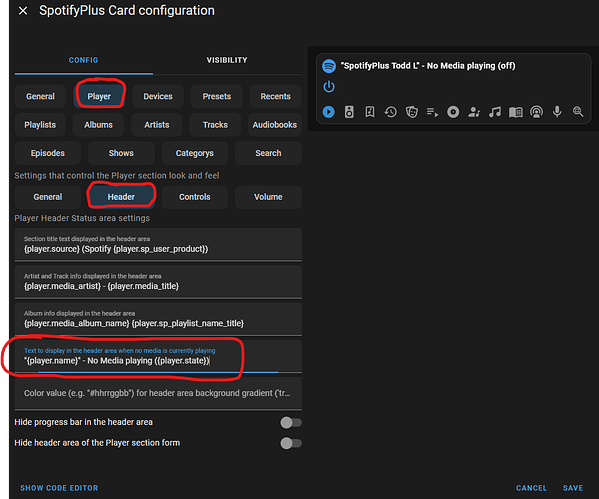
Task: Open the Player section play icon
Action: click(x=329, y=112)
